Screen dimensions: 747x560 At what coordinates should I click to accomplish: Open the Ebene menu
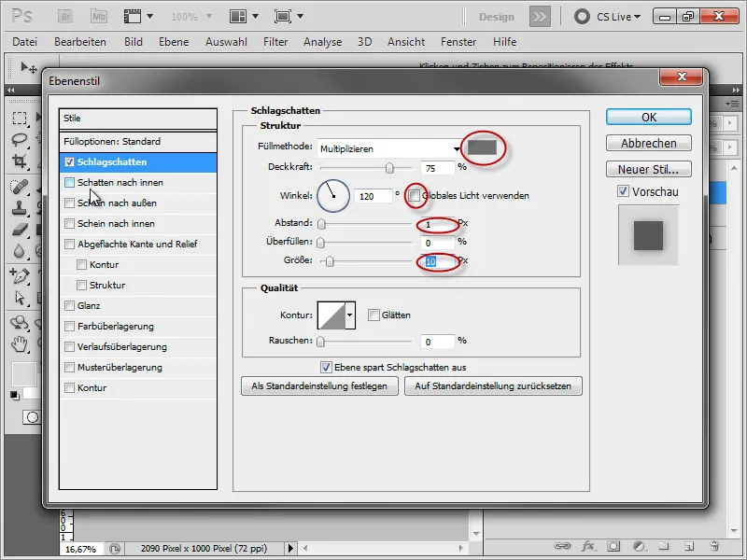pyautogui.click(x=174, y=42)
